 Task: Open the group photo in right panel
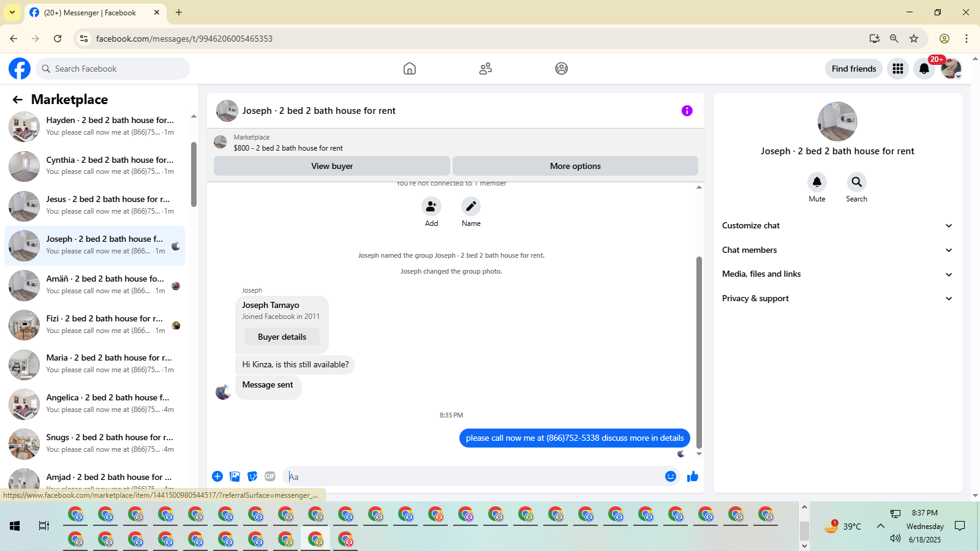(837, 121)
